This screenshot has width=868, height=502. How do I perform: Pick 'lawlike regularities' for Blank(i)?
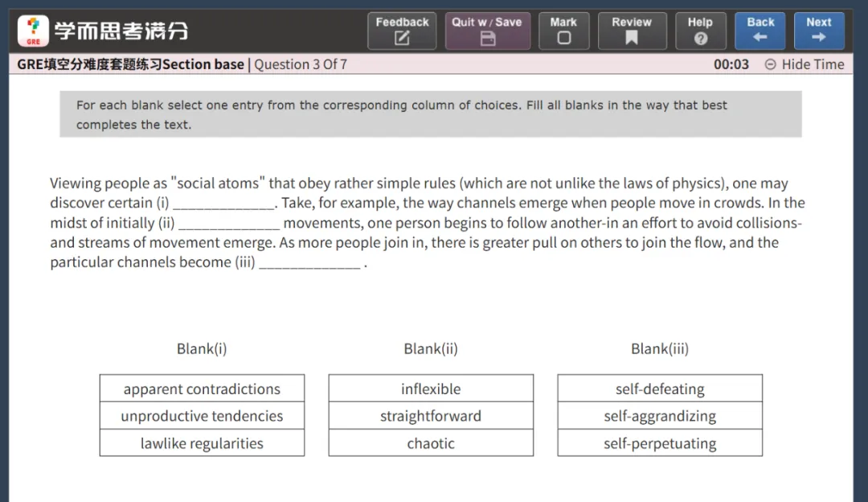[x=202, y=443]
